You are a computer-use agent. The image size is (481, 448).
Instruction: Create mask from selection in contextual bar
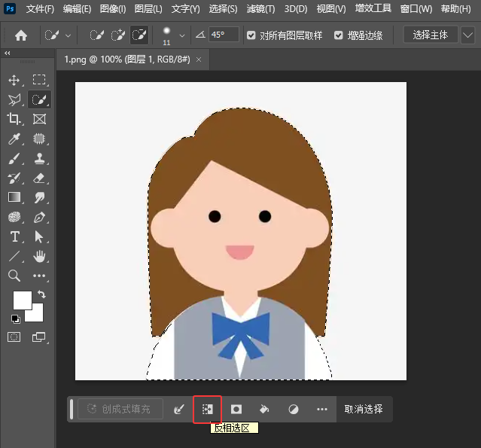coord(236,409)
